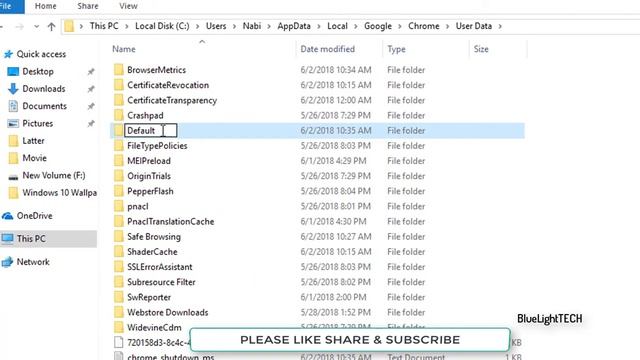Select Quick access in navigation pane
Image resolution: width=640 pixels, height=360 pixels.
[x=41, y=54]
